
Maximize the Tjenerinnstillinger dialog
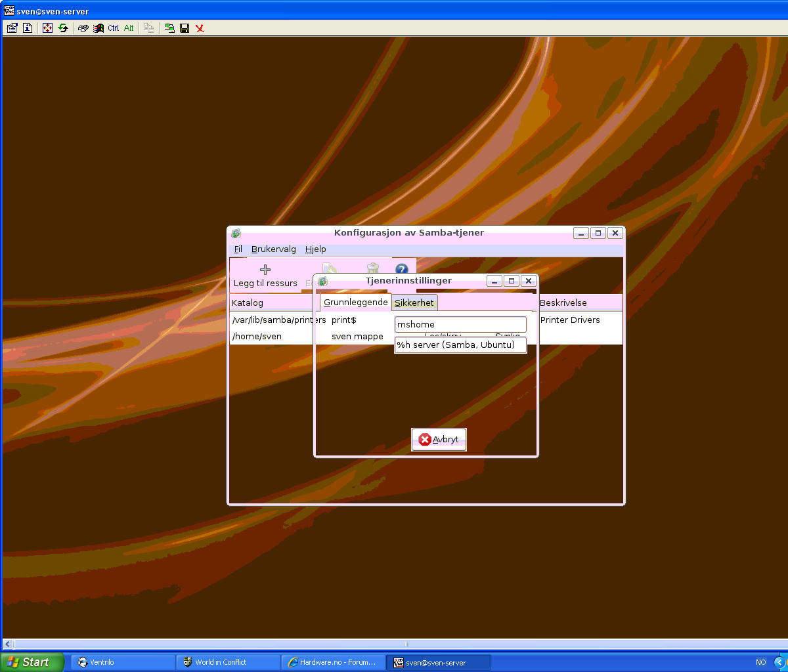click(512, 281)
